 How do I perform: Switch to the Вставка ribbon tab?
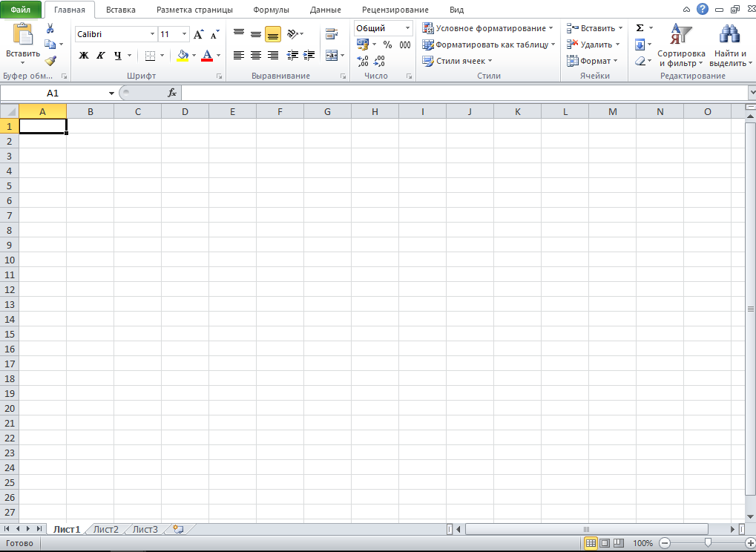point(120,10)
